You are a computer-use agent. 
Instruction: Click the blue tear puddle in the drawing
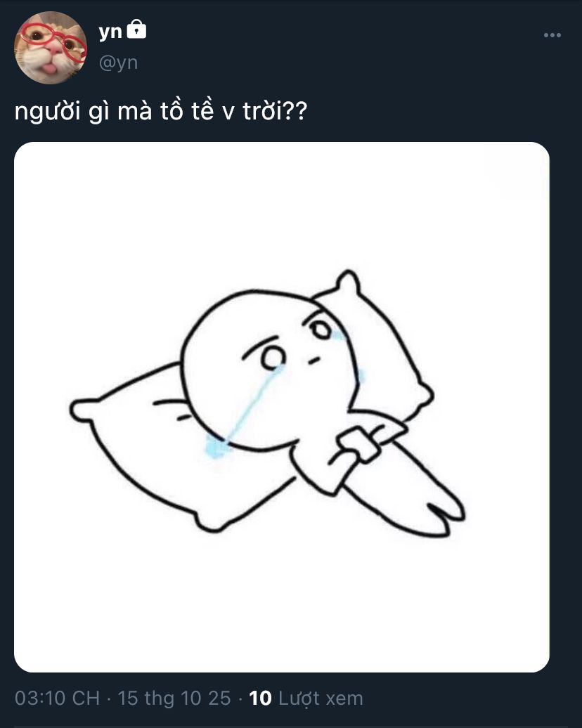216,447
